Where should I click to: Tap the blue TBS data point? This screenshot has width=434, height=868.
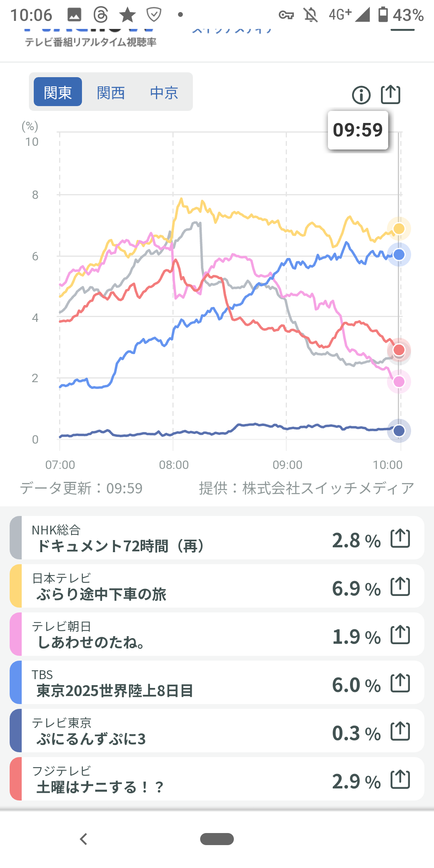pos(399,254)
